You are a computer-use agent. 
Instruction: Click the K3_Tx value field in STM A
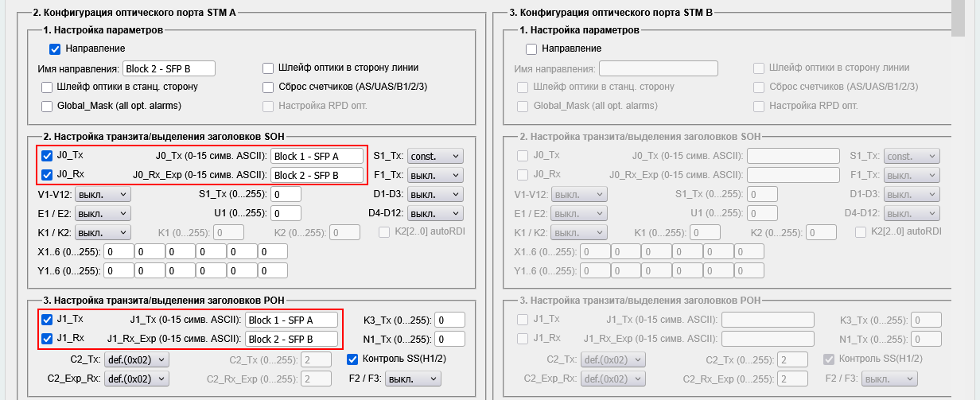point(449,320)
